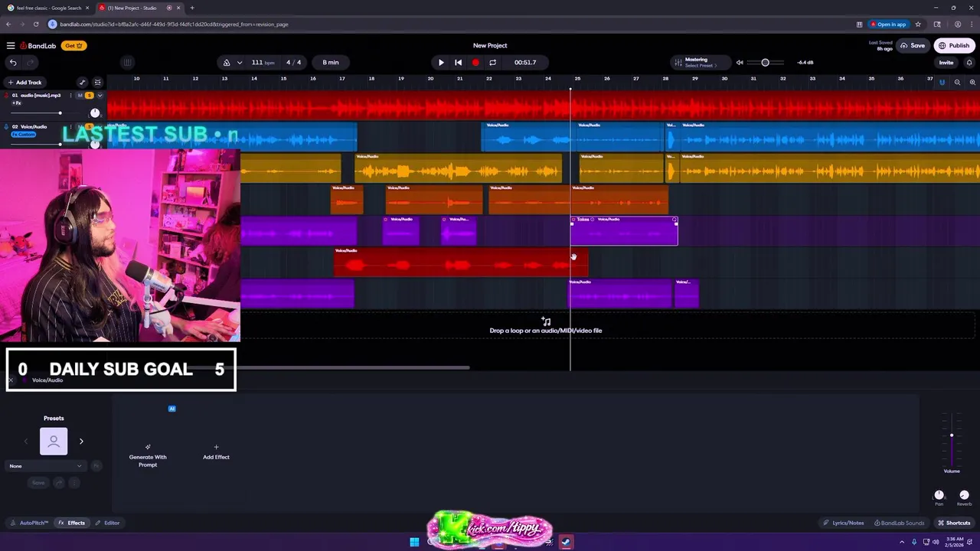The width and height of the screenshot is (980, 551).
Task: Start recording with the red record button
Action: pos(475,63)
